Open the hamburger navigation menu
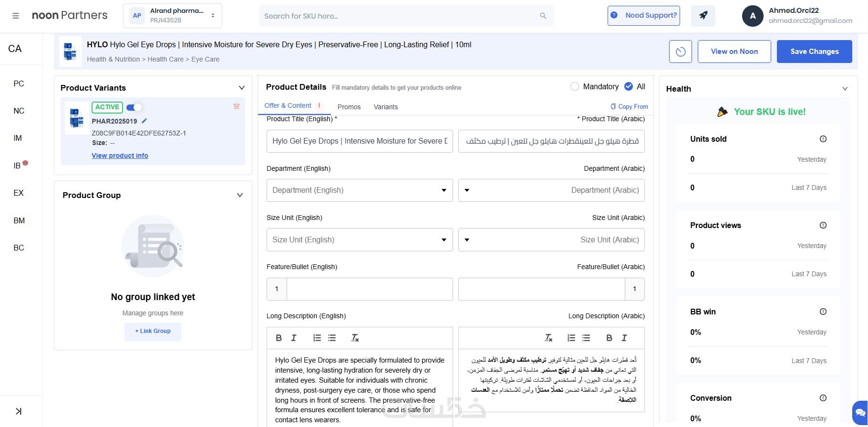Image resolution: width=868 pixels, height=427 pixels. point(16,16)
